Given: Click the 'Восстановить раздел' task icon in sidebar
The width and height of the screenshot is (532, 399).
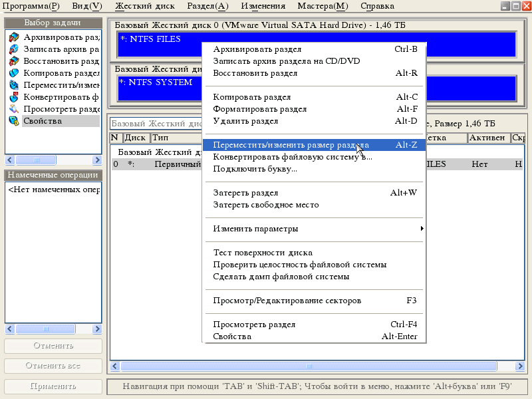Looking at the screenshot, I should (14, 61).
